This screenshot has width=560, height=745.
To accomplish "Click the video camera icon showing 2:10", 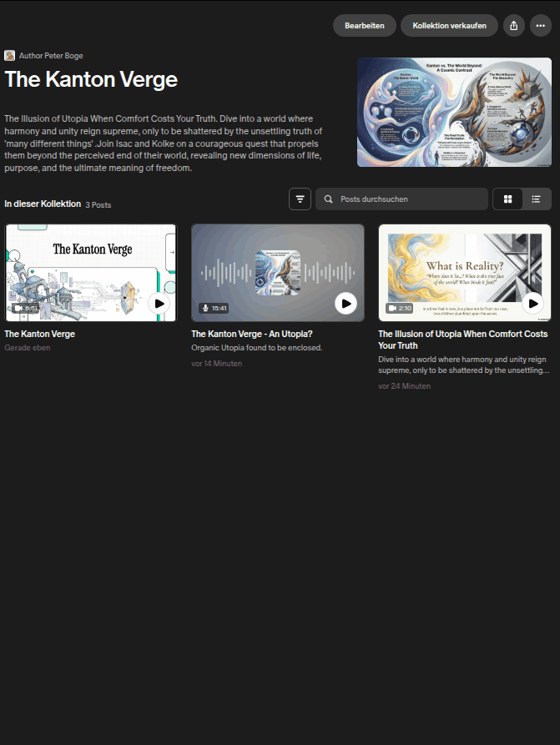I will coord(392,308).
